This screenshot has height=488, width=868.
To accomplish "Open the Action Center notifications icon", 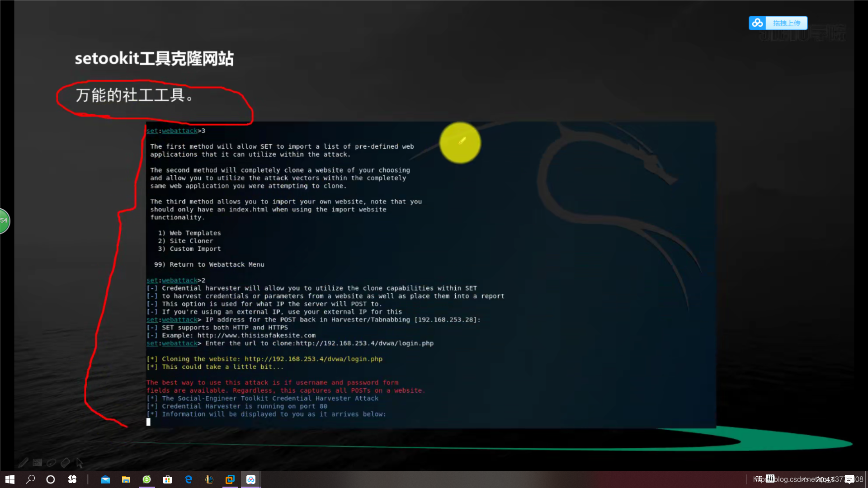I will click(849, 479).
